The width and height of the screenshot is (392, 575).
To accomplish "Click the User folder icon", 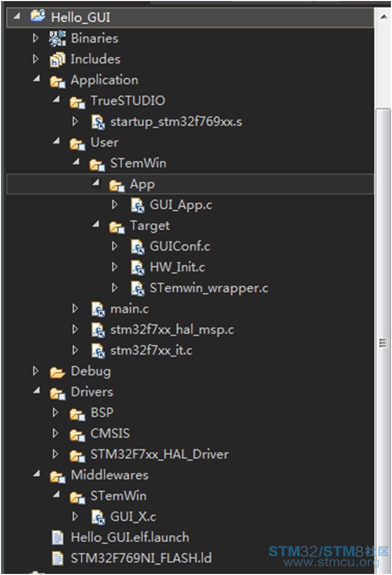I will click(x=77, y=143).
